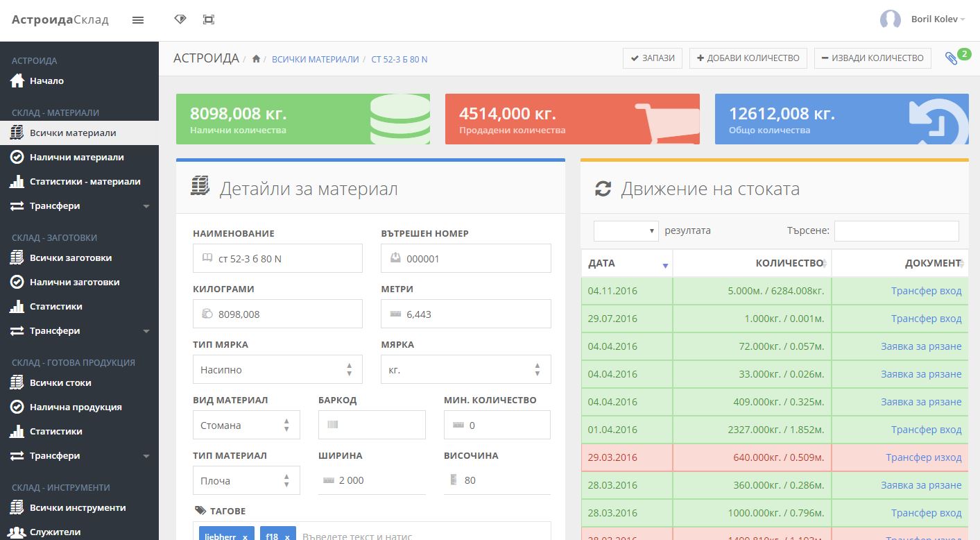Viewport: 980px width, 540px height.
Task: Click the Статистики icon under Склад - заготовки
Action: tap(17, 306)
